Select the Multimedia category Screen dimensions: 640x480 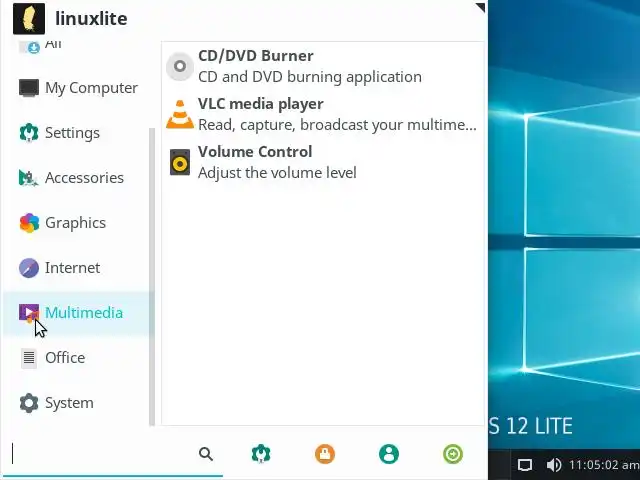pyautogui.click(x=77, y=313)
